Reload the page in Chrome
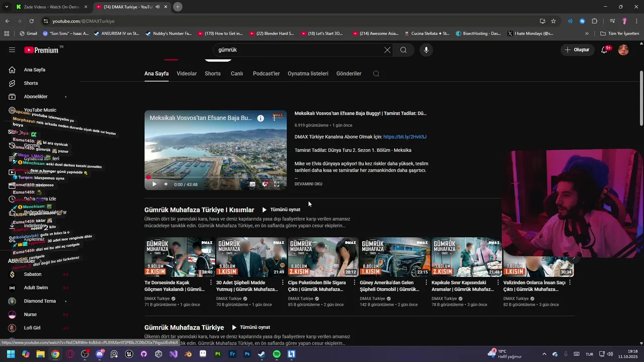644x362 pixels. point(31,21)
